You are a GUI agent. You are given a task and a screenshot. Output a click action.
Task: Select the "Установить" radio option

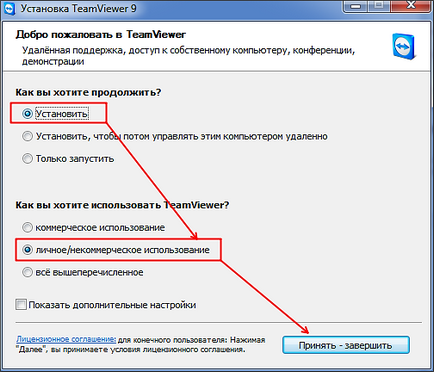[x=27, y=114]
